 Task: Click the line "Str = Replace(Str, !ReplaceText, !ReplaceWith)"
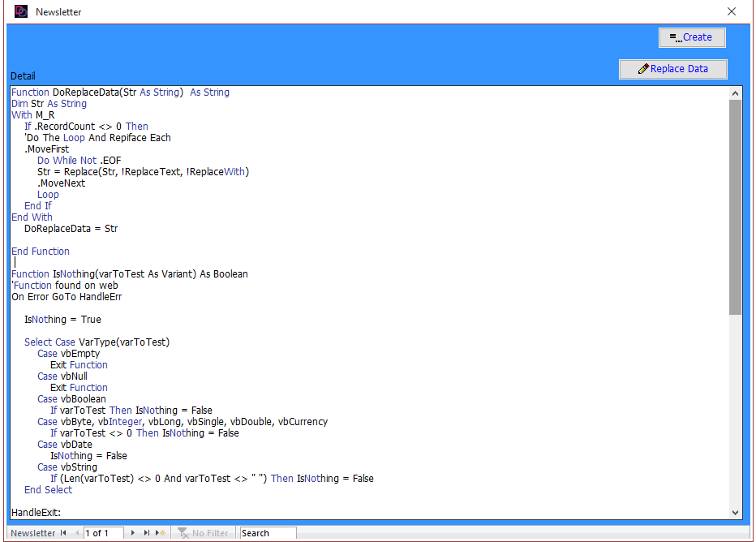144,172
